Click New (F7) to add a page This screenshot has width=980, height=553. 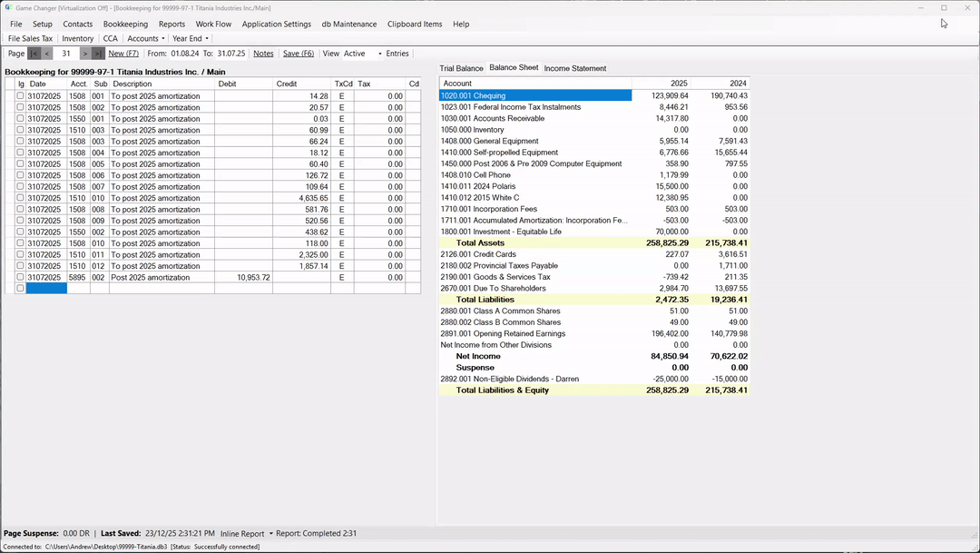pos(123,54)
